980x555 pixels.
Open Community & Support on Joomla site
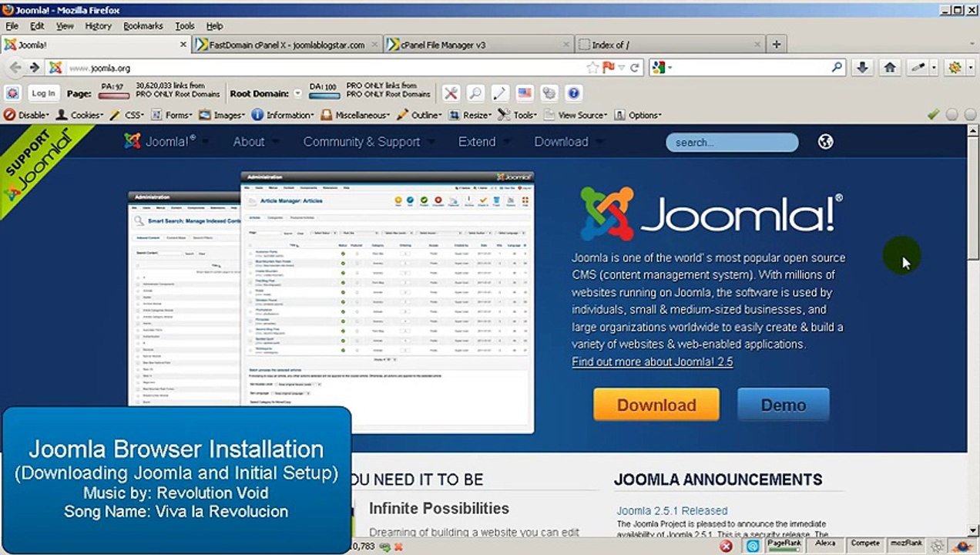pyautogui.click(x=361, y=142)
